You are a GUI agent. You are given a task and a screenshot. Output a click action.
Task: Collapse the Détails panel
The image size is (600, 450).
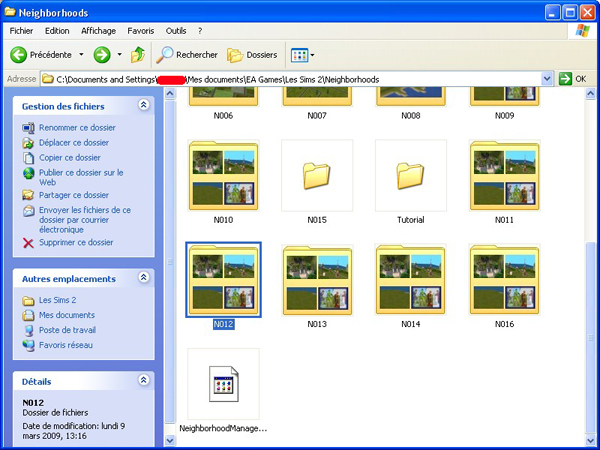click(143, 380)
